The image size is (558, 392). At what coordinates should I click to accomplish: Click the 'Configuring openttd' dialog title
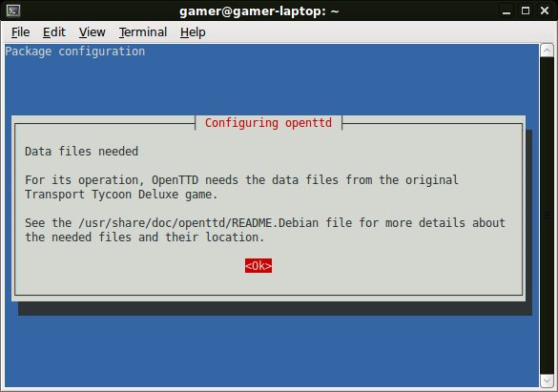point(268,123)
